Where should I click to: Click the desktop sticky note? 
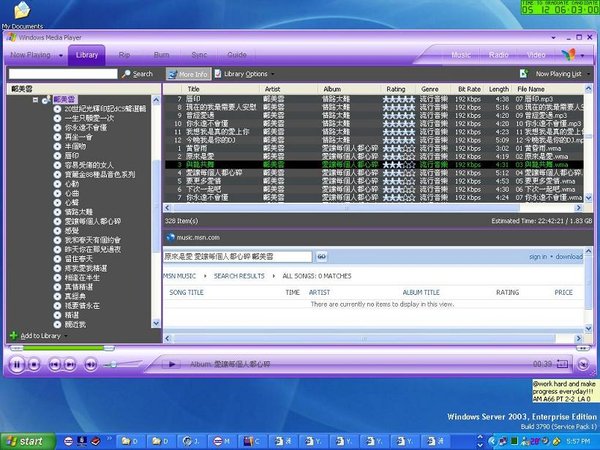(564, 391)
